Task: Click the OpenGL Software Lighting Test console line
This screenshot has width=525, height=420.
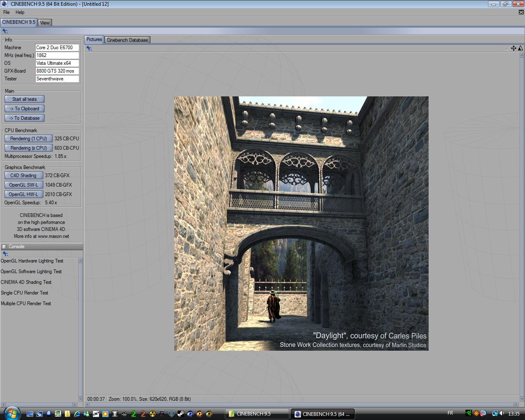Action: tap(31, 272)
